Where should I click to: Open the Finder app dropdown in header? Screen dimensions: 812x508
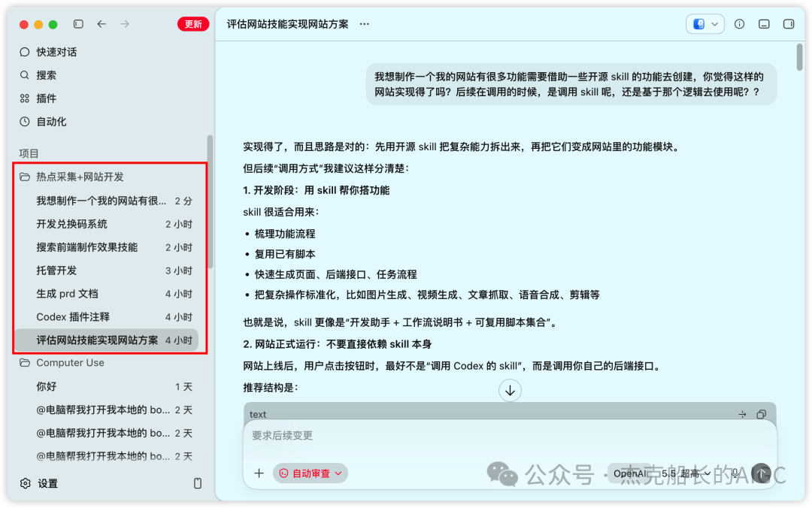(x=704, y=24)
